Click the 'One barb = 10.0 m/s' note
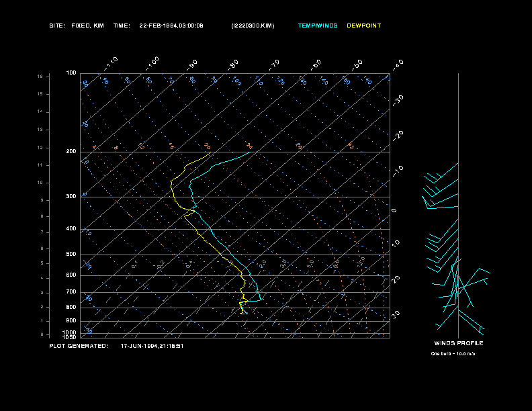Image resolution: width=532 pixels, height=411 pixels. 453,354
